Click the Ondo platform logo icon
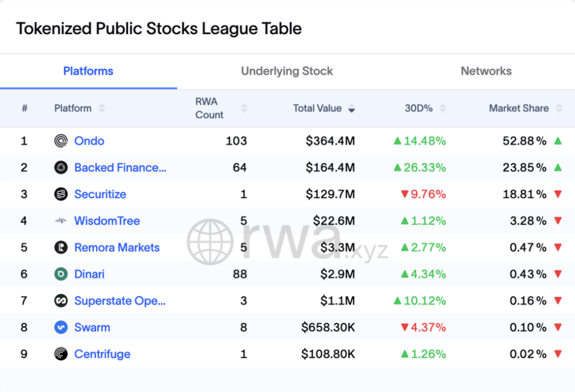Screen dimensions: 575x392 point(61,141)
